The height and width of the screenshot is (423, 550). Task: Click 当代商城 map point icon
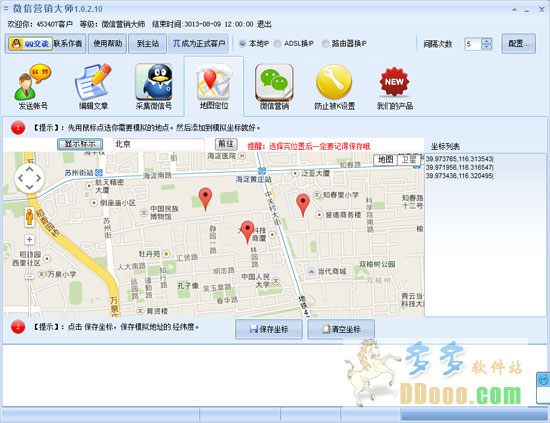click(x=311, y=271)
